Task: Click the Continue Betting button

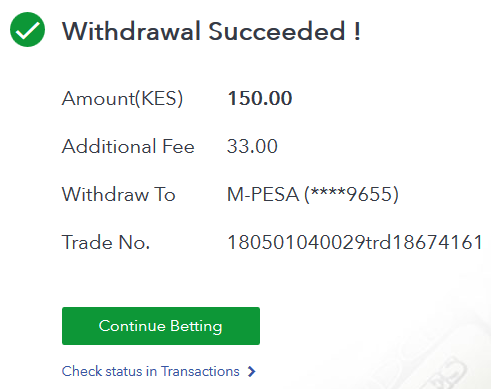Action: [161, 326]
